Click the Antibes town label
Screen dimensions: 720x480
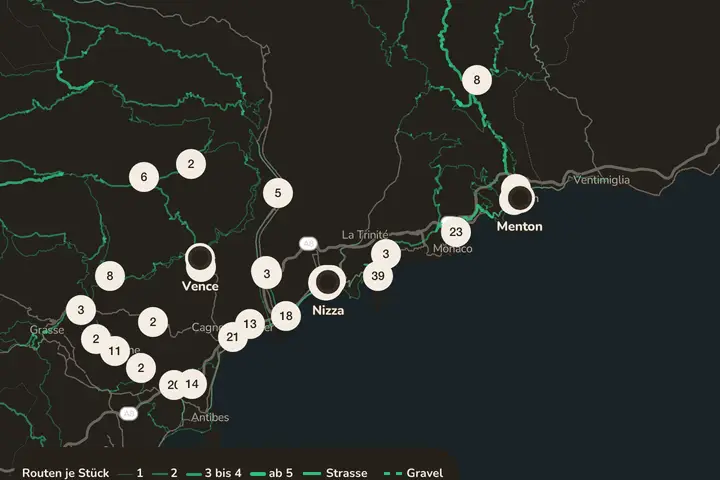(210, 418)
